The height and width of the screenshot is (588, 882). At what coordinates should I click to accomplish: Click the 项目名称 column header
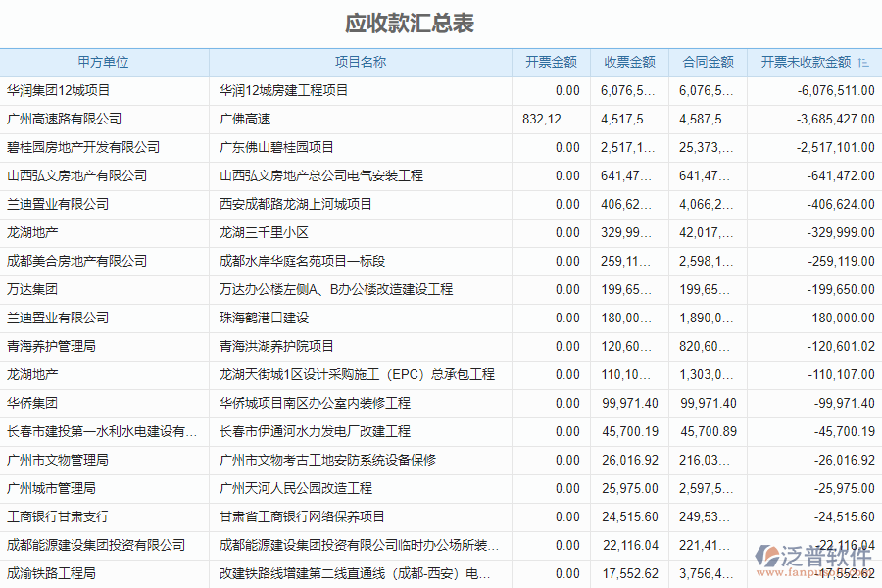pos(358,62)
